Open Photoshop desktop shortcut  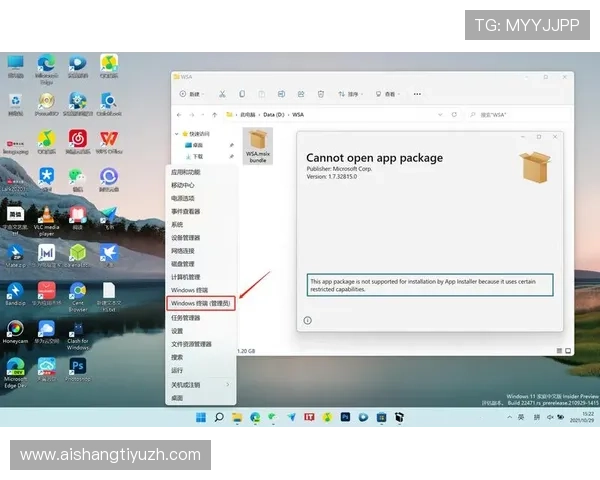point(77,367)
